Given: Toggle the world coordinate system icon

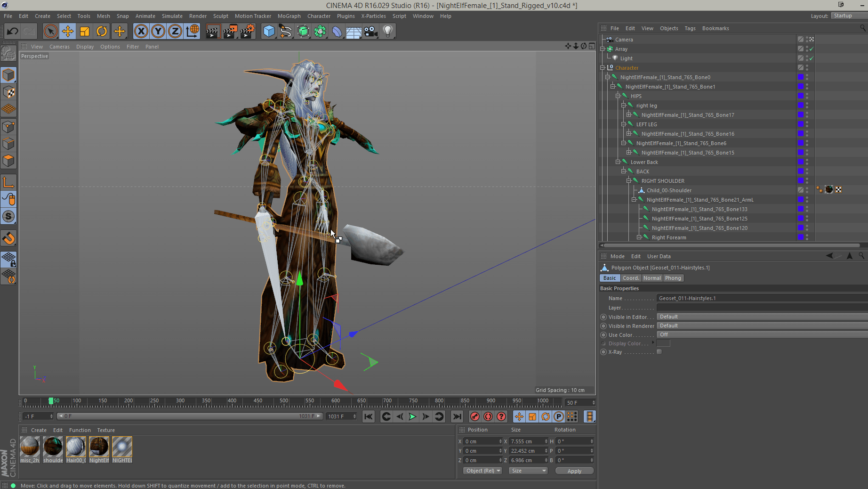Looking at the screenshot, I should [x=193, y=32].
